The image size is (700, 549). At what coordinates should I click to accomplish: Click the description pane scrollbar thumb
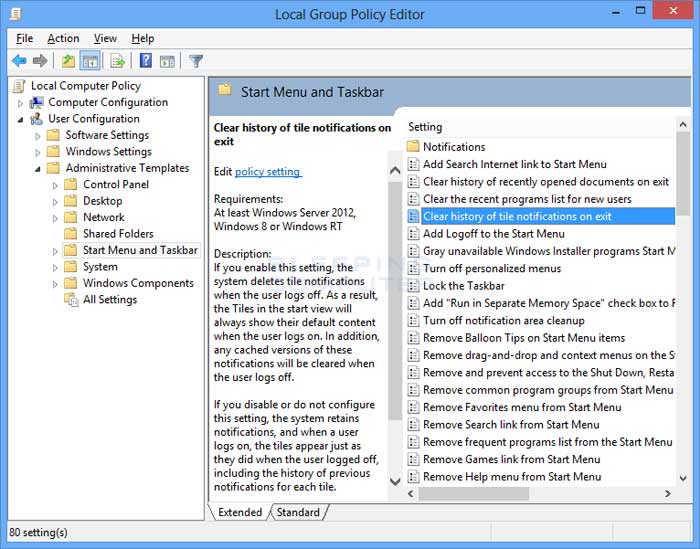pyautogui.click(x=395, y=301)
